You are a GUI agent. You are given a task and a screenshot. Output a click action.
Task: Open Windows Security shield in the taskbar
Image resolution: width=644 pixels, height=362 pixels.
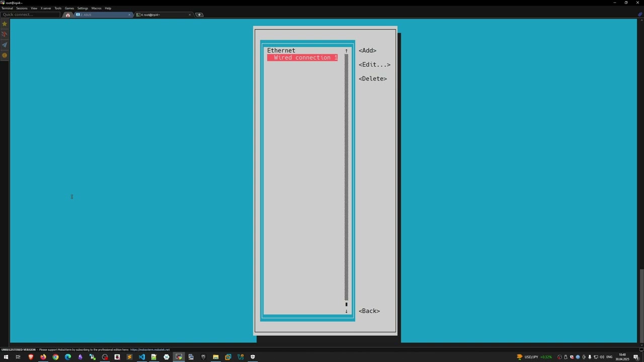coord(253,357)
